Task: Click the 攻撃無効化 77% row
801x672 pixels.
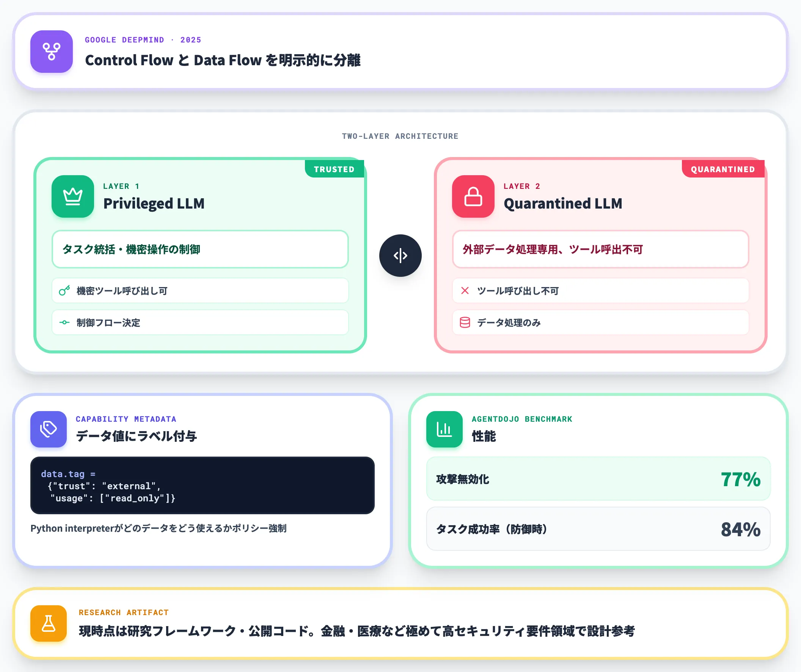Action: point(598,479)
